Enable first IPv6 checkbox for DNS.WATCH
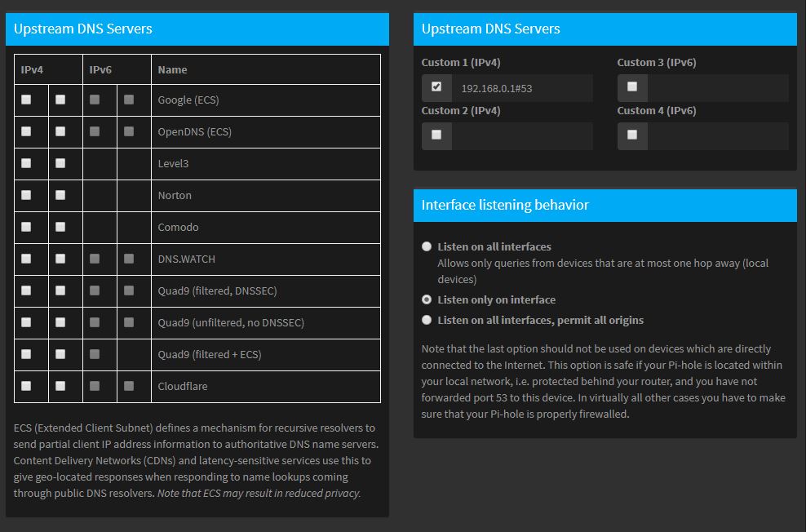The width and height of the screenshot is (806, 532). [95, 259]
